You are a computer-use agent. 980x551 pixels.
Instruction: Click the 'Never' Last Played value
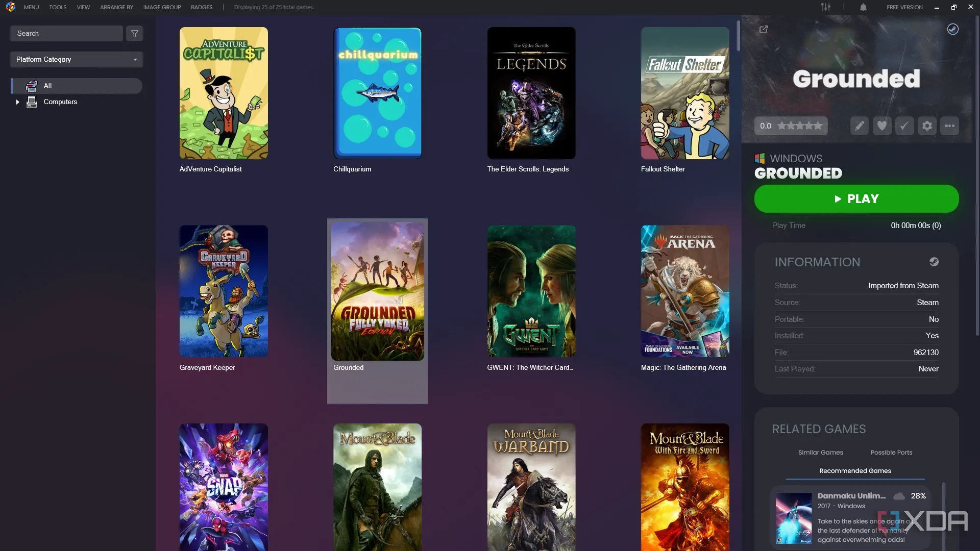(928, 369)
